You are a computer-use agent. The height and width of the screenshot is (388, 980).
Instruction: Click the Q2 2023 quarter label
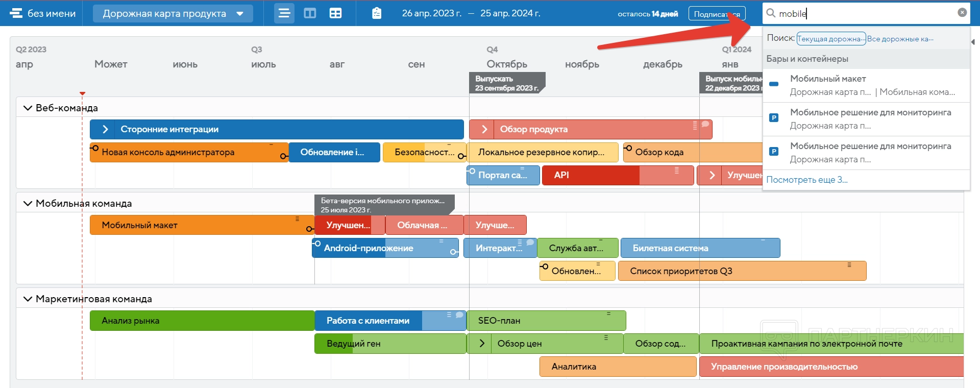(x=31, y=50)
